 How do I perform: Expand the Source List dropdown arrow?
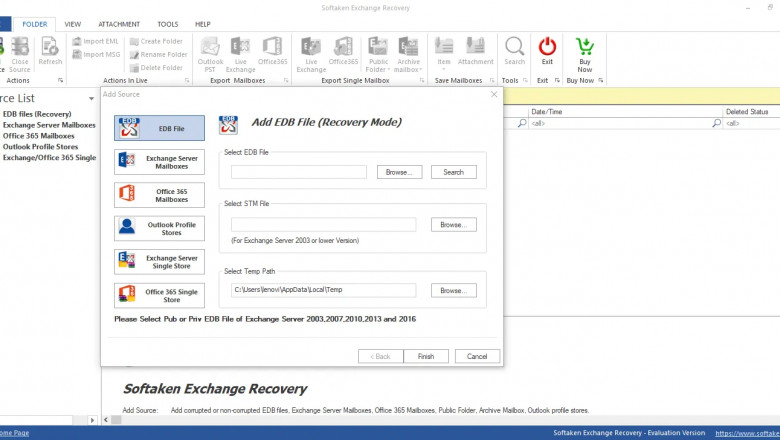tap(92, 98)
